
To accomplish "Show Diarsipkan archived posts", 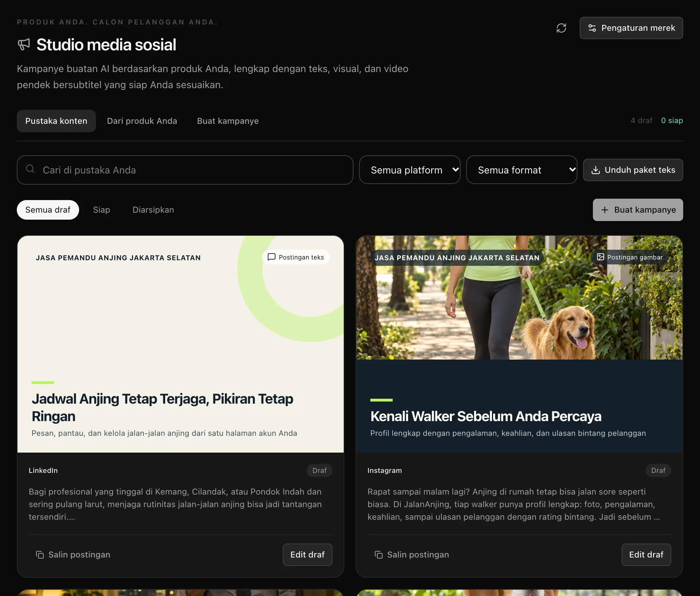I will (x=153, y=210).
